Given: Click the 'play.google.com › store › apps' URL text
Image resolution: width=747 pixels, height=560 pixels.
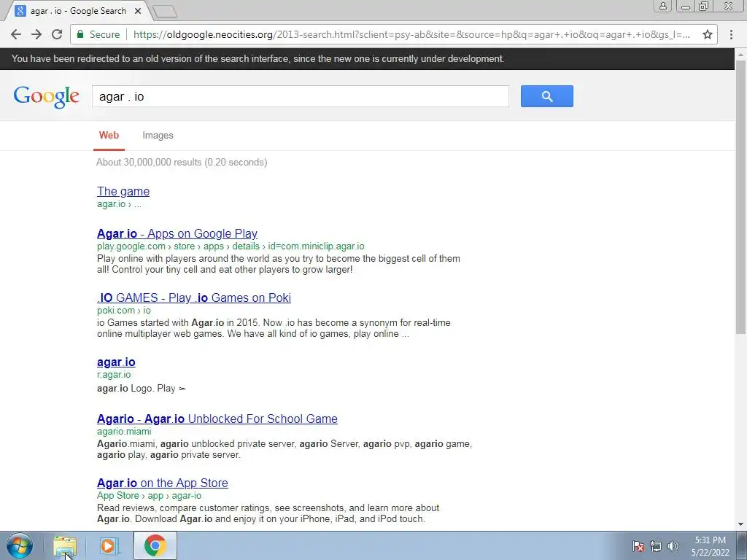Looking at the screenshot, I should [231, 246].
